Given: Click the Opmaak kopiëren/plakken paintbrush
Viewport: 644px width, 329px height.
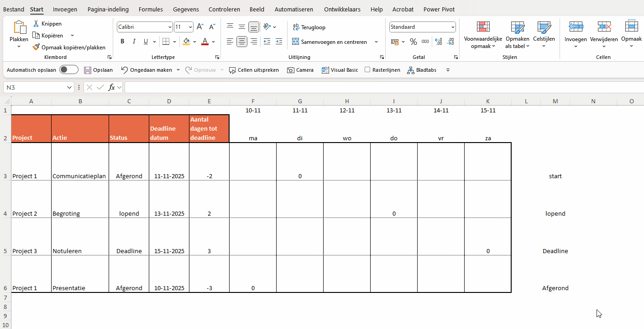Looking at the screenshot, I should tap(37, 47).
